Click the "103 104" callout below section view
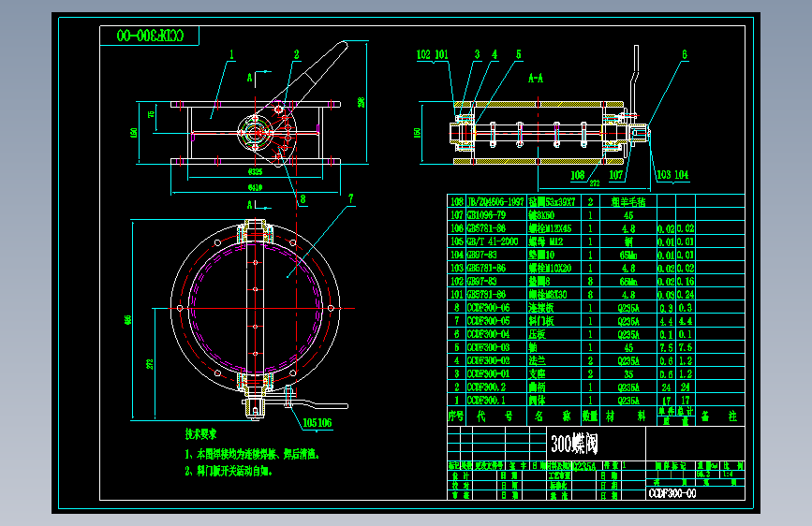This screenshot has width=812, height=526. pos(672,175)
